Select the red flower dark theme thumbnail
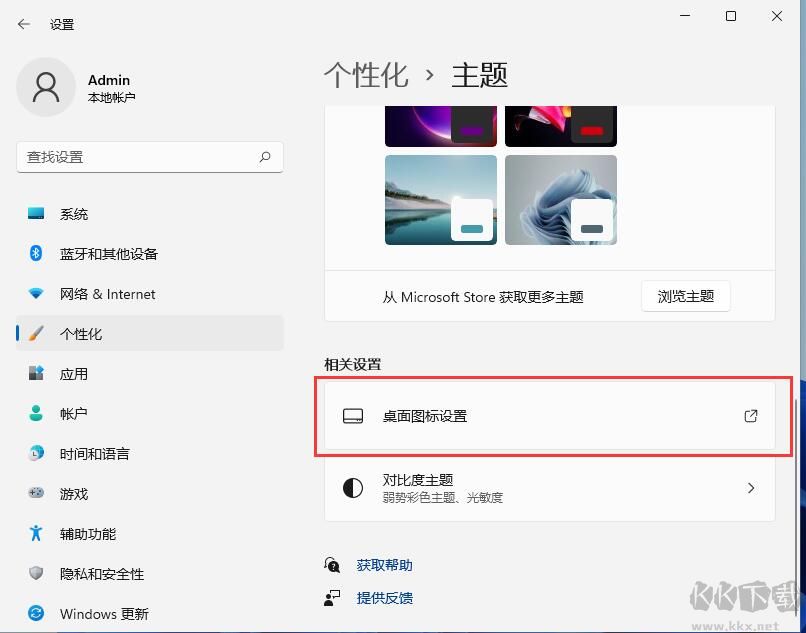Screen dimensions: 806x633 [x=561, y=126]
